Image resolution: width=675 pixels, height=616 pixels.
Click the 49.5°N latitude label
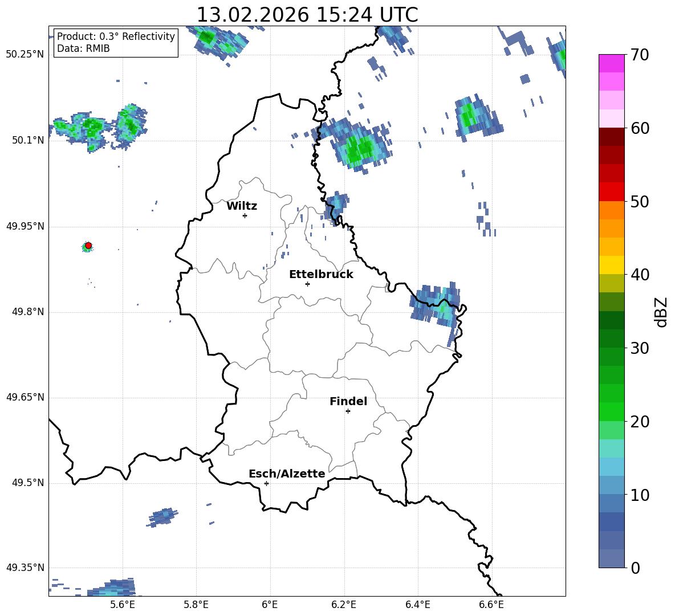[28, 483]
